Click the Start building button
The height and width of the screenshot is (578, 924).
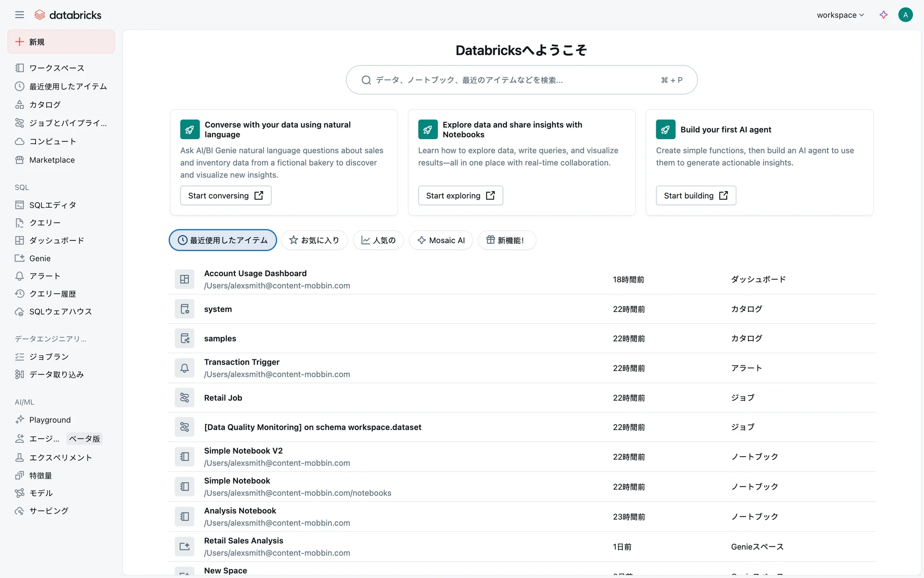coord(695,196)
